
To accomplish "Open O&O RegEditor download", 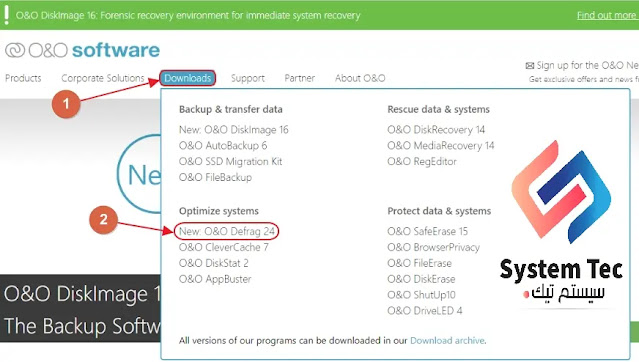I will tap(422, 161).
